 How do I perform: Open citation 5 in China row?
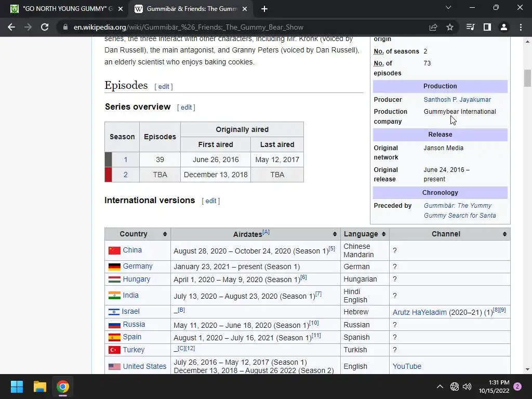332,249
